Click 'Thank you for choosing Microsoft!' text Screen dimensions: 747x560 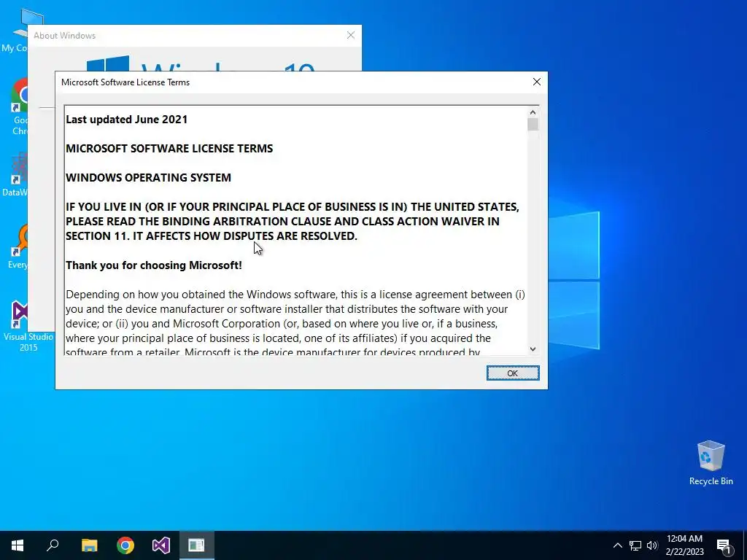point(154,265)
